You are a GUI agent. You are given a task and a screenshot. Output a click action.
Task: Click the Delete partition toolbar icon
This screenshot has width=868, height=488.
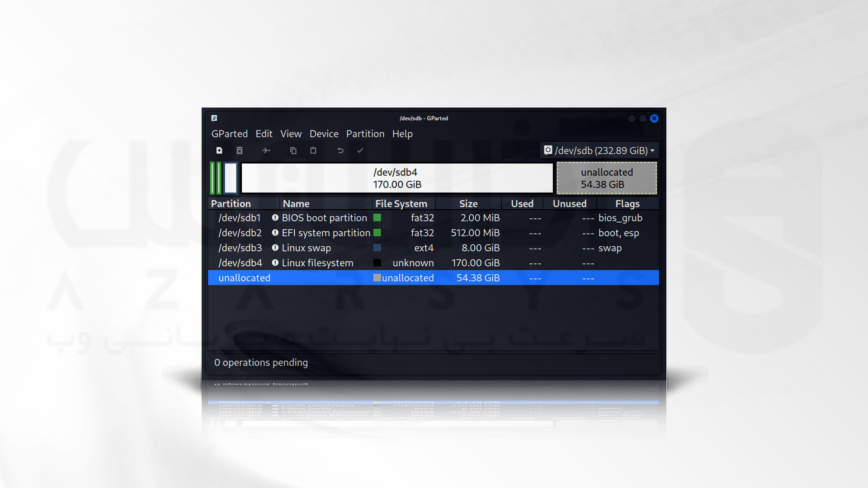coord(240,150)
